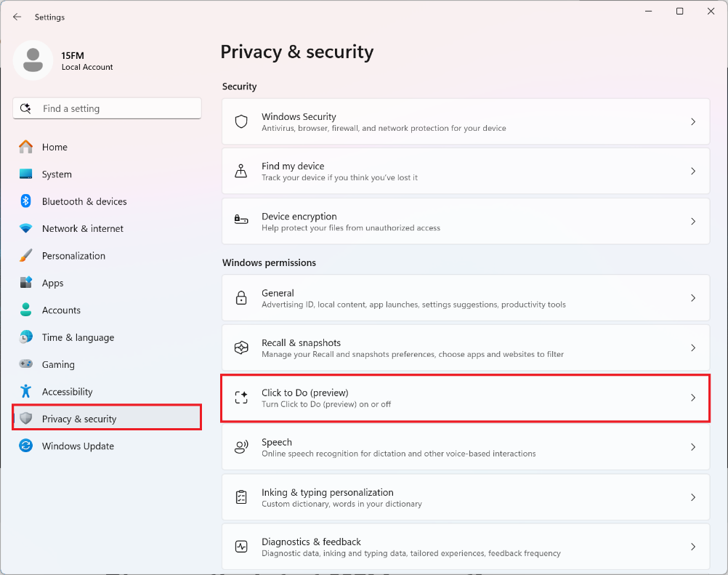This screenshot has height=575, width=728.
Task: Click the user account avatar picture
Action: tap(33, 60)
